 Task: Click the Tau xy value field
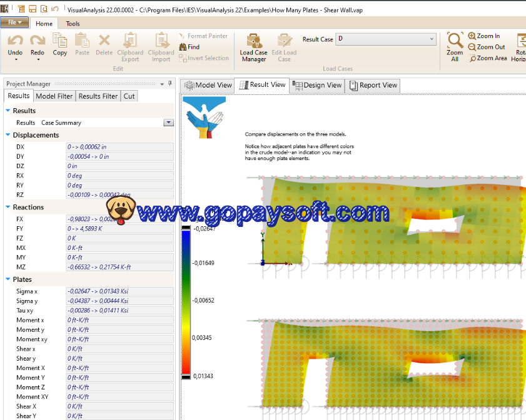tap(119, 311)
